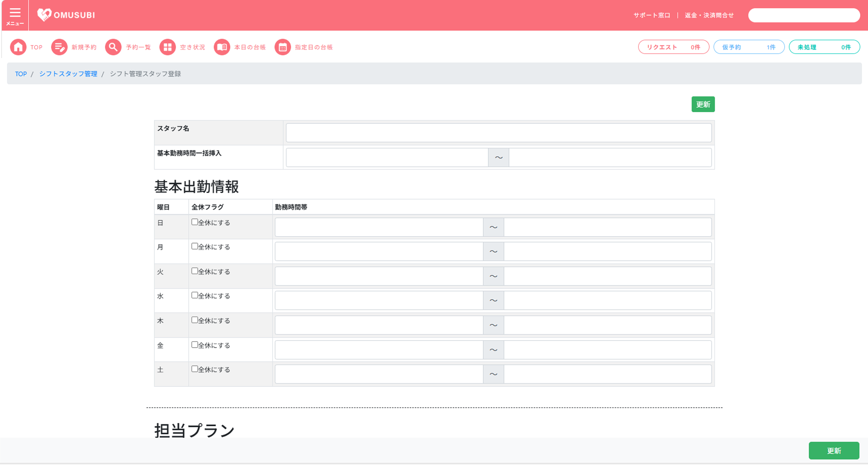The width and height of the screenshot is (868, 465).
Task: Focus the スタッフ名 input field
Action: (x=498, y=132)
